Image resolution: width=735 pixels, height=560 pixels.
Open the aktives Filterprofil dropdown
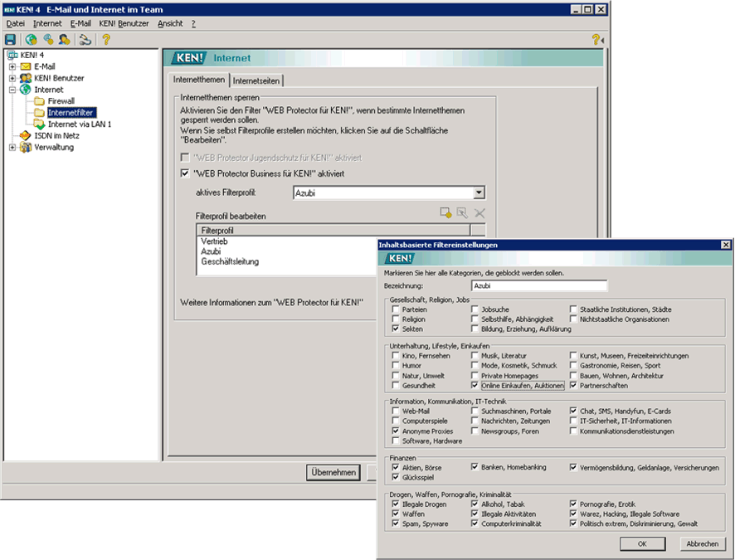tap(479, 192)
